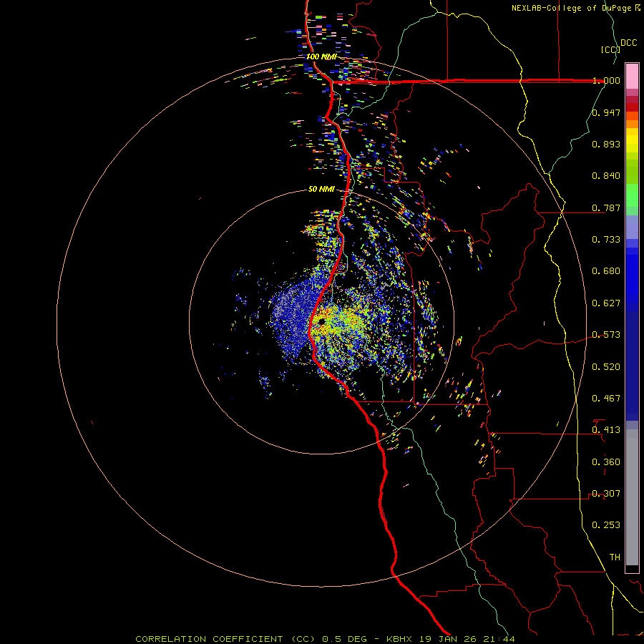Click the 50 NMI range ring label

tap(321, 189)
